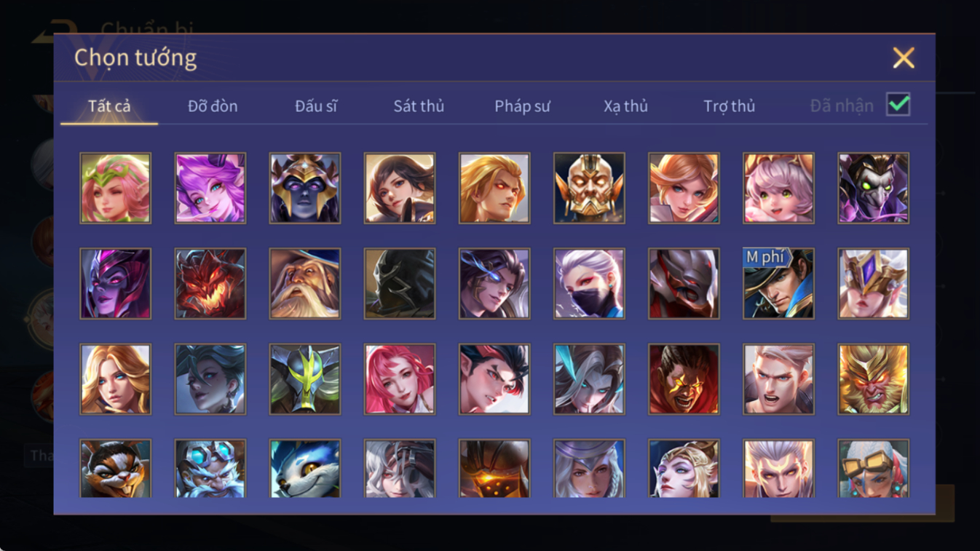980x551 pixels.
Task: Select the hero with the 'M phí' label
Action: [x=778, y=284]
